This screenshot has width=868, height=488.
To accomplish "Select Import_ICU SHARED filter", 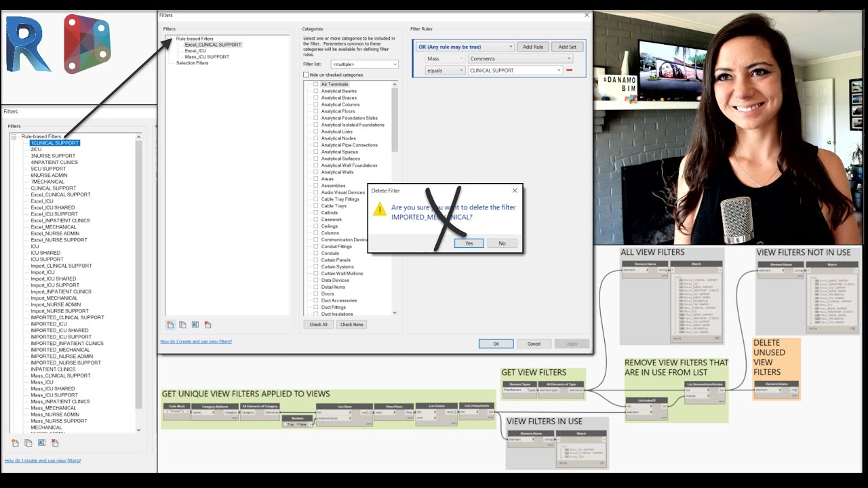I will (x=54, y=279).
